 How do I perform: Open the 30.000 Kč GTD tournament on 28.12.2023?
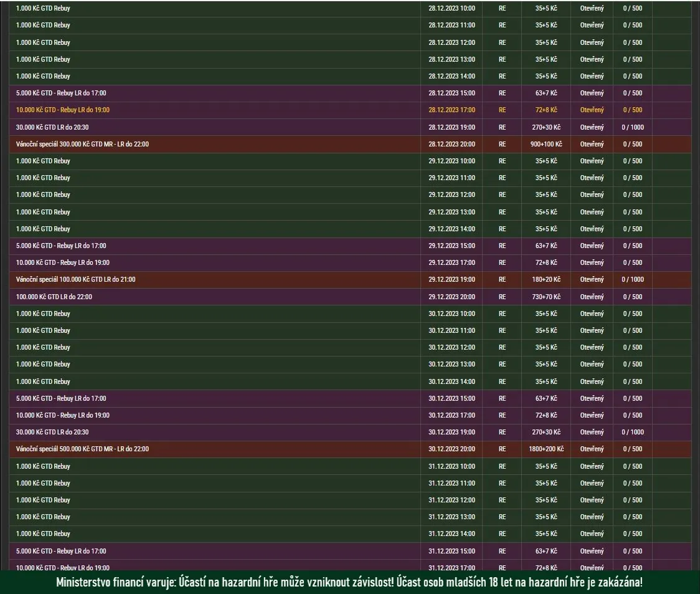click(52, 127)
